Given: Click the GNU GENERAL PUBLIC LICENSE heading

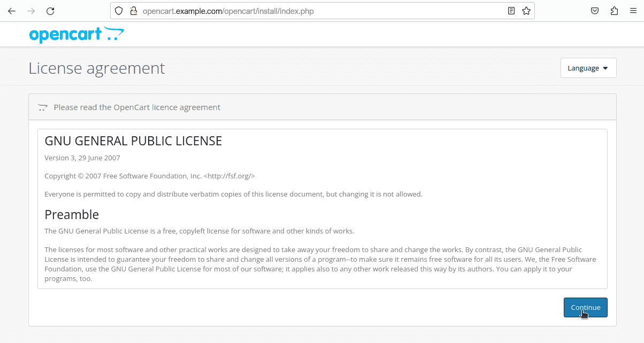Looking at the screenshot, I should tap(133, 141).
